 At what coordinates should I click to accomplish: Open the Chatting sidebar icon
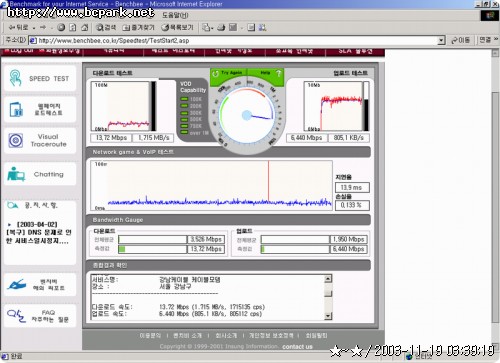(16, 174)
